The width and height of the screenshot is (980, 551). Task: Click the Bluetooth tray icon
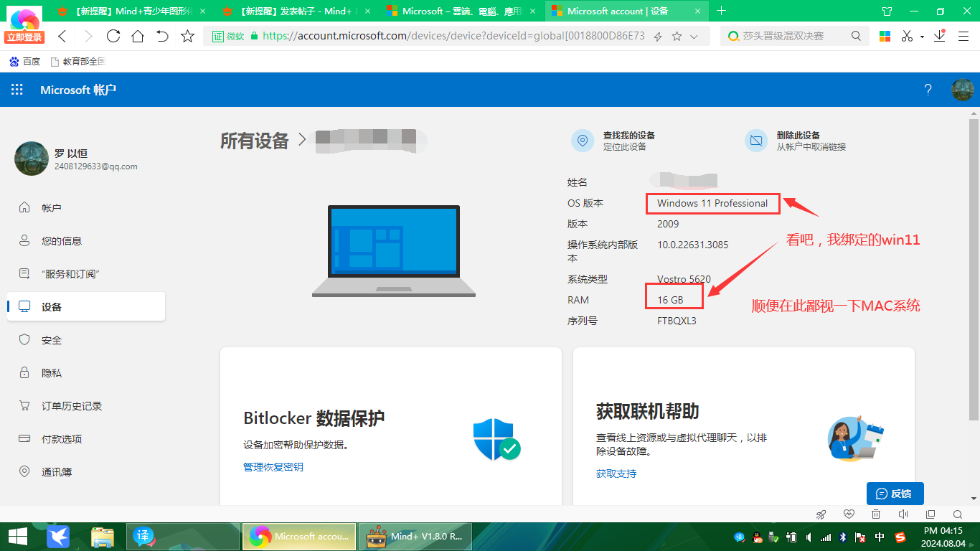(844, 537)
